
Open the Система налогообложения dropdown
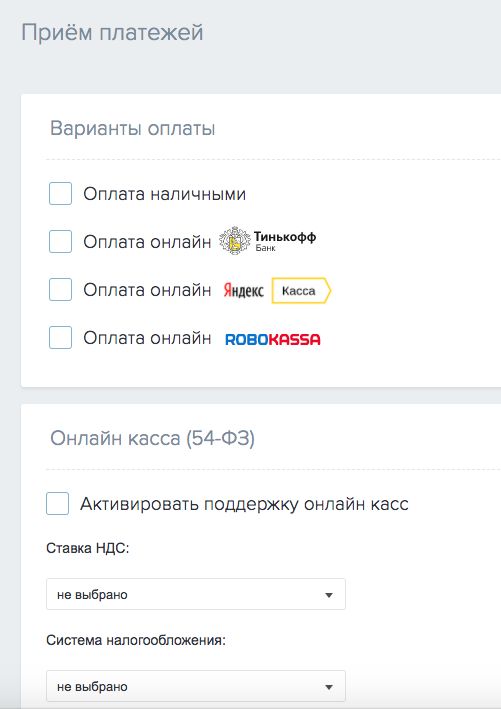pos(196,686)
